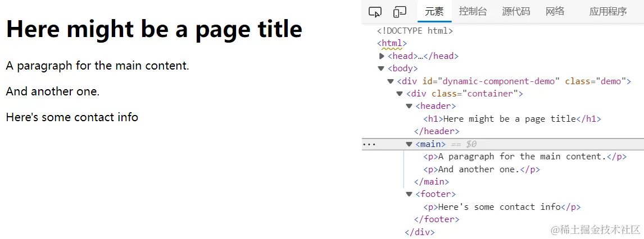Click the page paragraph 'And another one.'

point(53,91)
